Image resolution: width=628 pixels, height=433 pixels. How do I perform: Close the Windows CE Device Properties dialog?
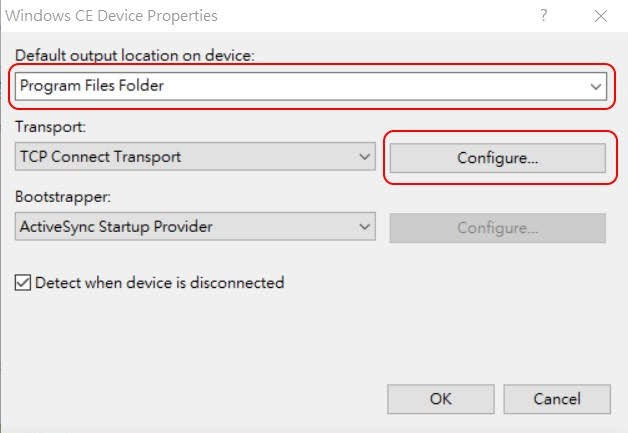(x=600, y=16)
